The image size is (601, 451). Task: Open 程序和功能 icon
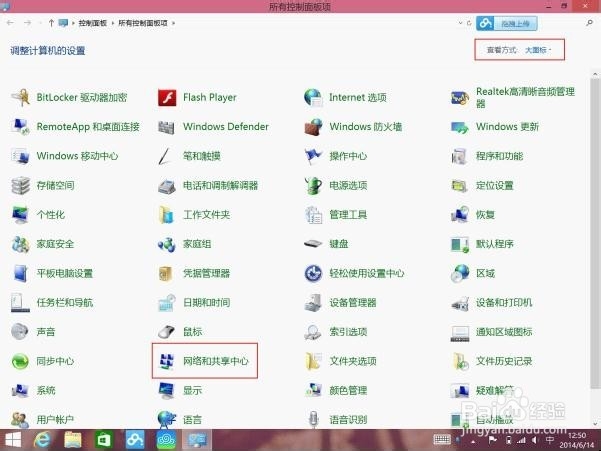click(459, 156)
